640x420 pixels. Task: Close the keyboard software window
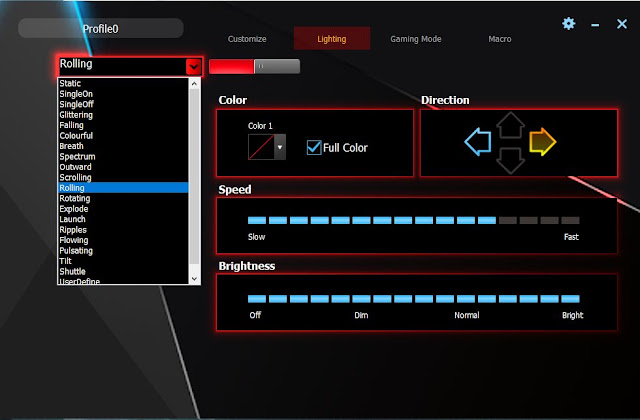(622, 24)
